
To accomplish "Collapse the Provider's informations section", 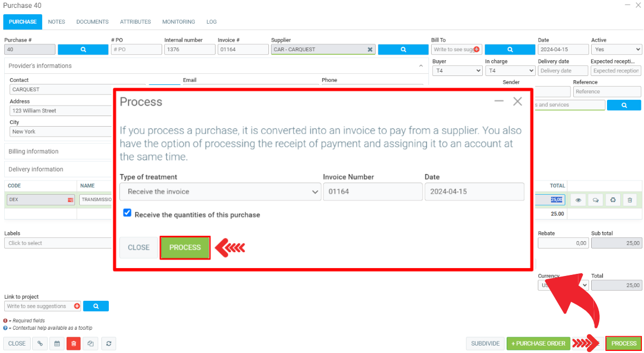I will point(421,66).
